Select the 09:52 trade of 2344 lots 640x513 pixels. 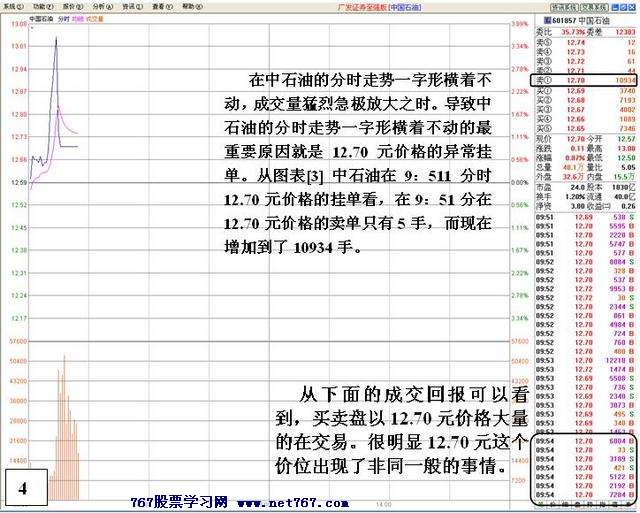tap(586, 307)
